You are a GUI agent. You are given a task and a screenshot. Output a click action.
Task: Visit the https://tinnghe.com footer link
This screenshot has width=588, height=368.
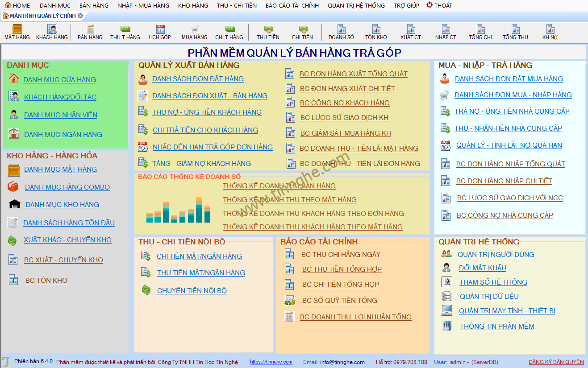point(271,362)
